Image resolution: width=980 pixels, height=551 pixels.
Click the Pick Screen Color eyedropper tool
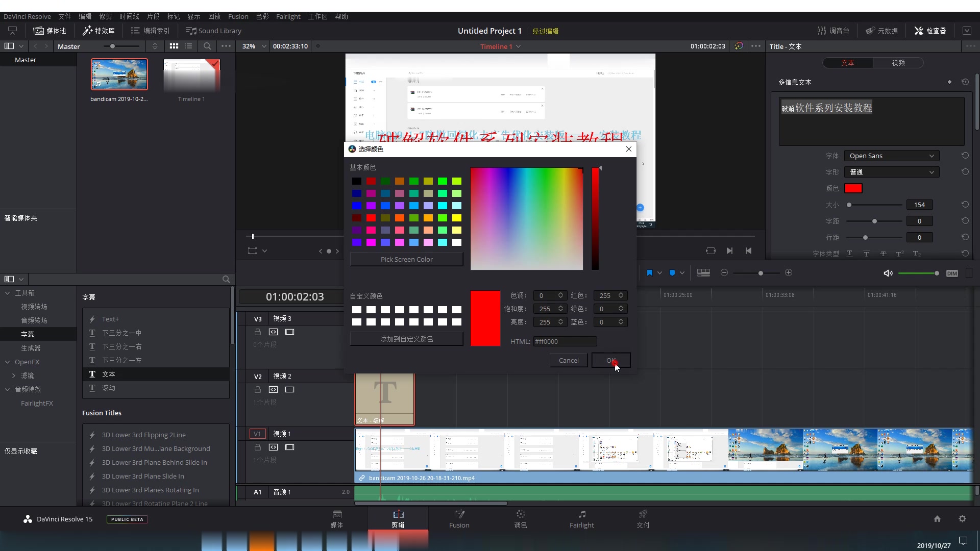pos(406,259)
